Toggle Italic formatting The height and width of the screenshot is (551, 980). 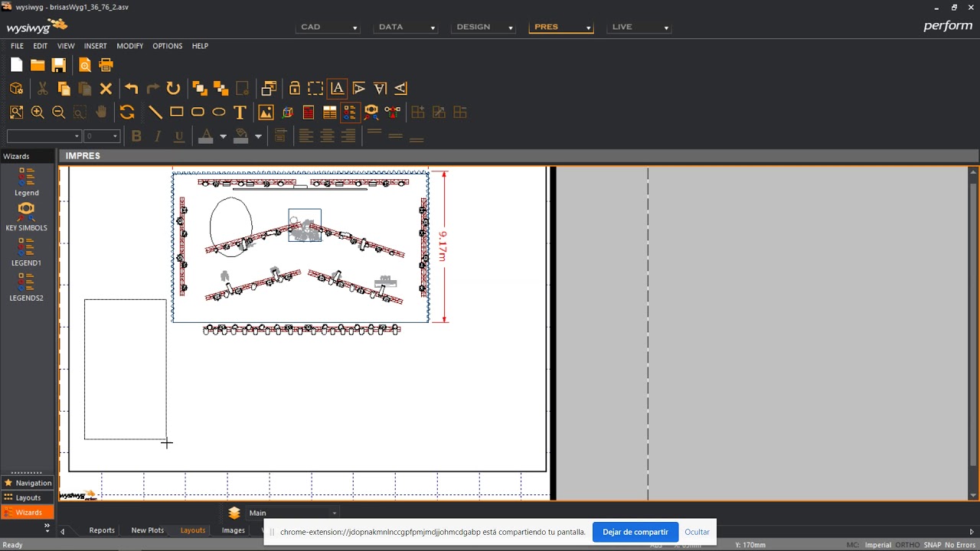pyautogui.click(x=158, y=136)
